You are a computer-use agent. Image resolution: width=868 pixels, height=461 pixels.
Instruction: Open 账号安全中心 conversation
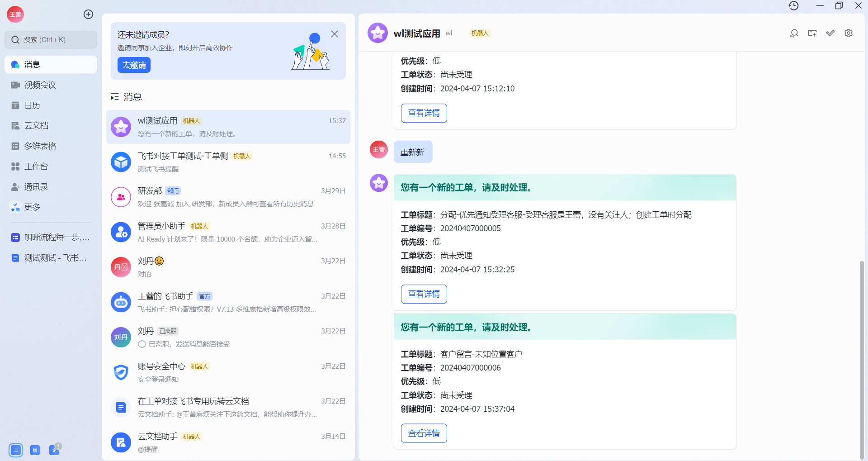[228, 372]
